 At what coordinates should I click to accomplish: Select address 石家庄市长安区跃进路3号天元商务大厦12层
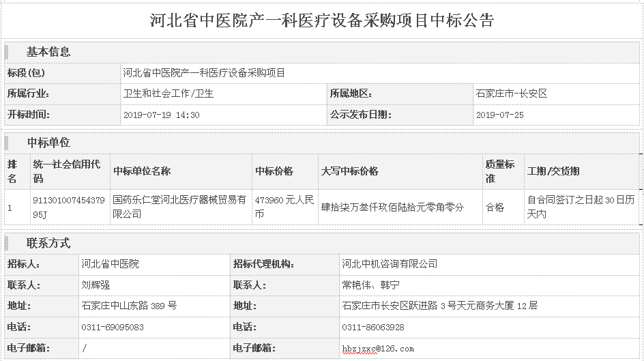click(x=439, y=306)
